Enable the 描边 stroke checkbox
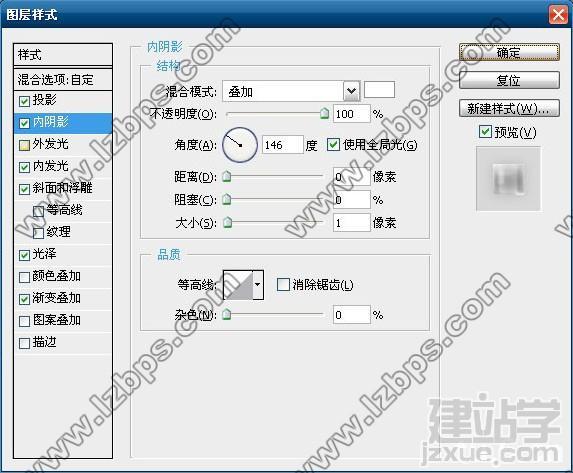Screen dimensions: 573x473 pyautogui.click(x=24, y=343)
